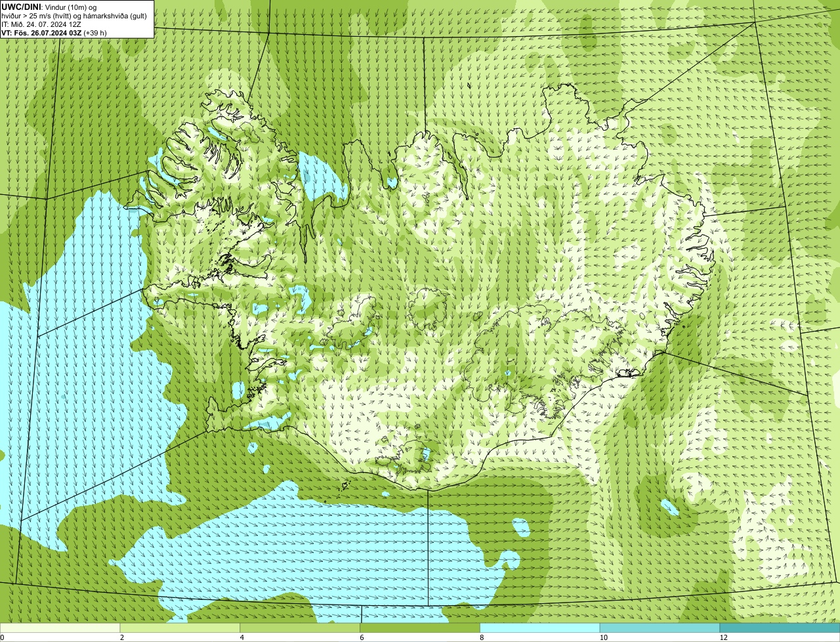Select the darker green 6–8 color bar segment

420,628
